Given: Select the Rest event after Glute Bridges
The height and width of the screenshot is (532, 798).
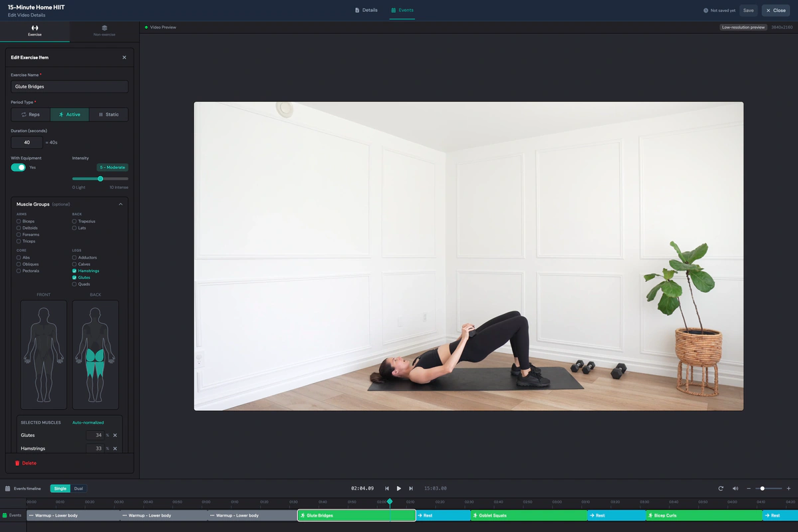Looking at the screenshot, I should [x=444, y=515].
